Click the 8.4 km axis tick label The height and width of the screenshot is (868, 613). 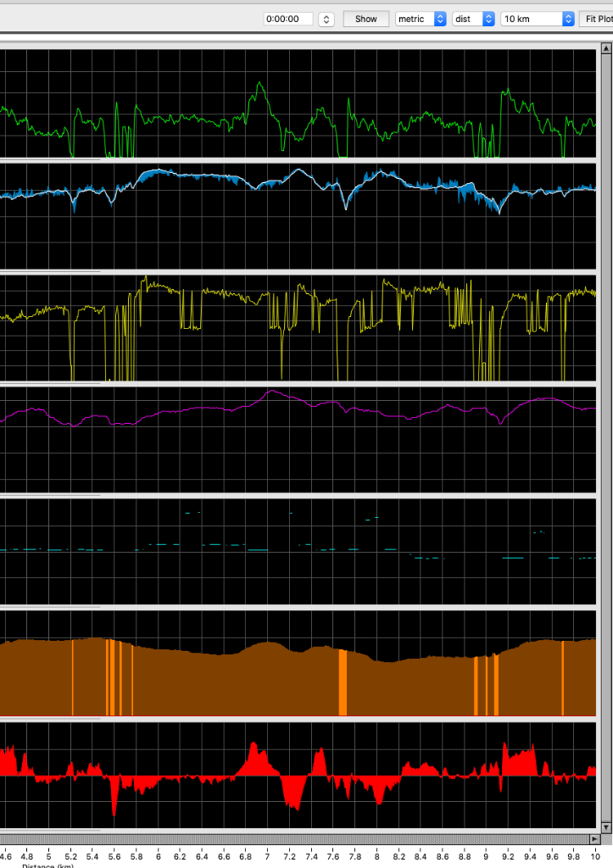point(421,856)
